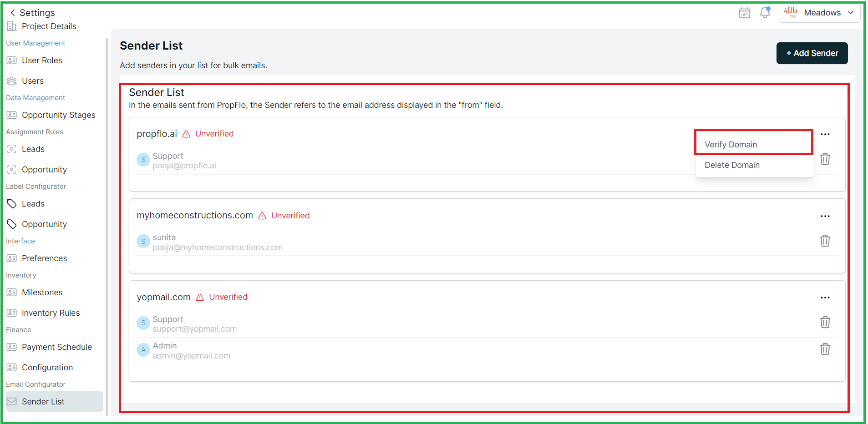868x424 pixels.
Task: Click the pooja@propflo.ai email address
Action: [184, 166]
